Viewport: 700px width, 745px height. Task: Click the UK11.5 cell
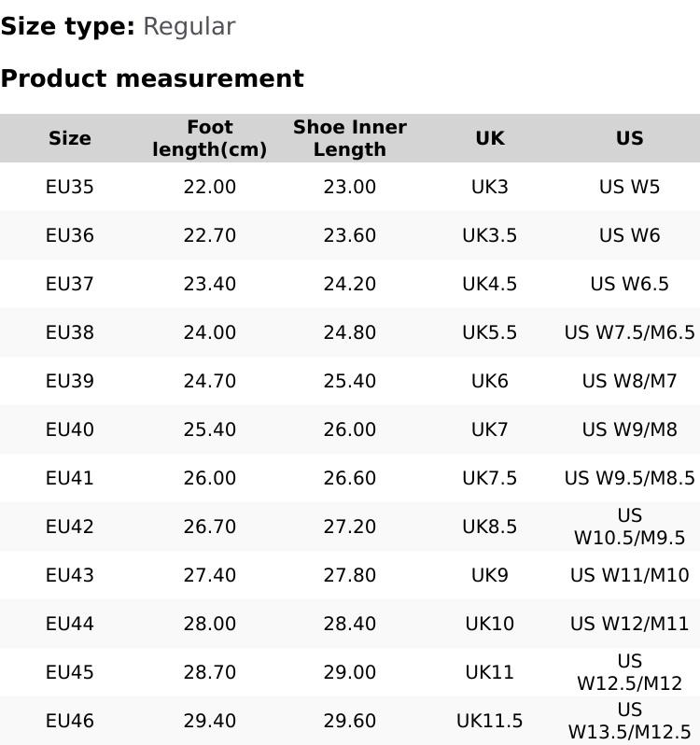coord(490,721)
